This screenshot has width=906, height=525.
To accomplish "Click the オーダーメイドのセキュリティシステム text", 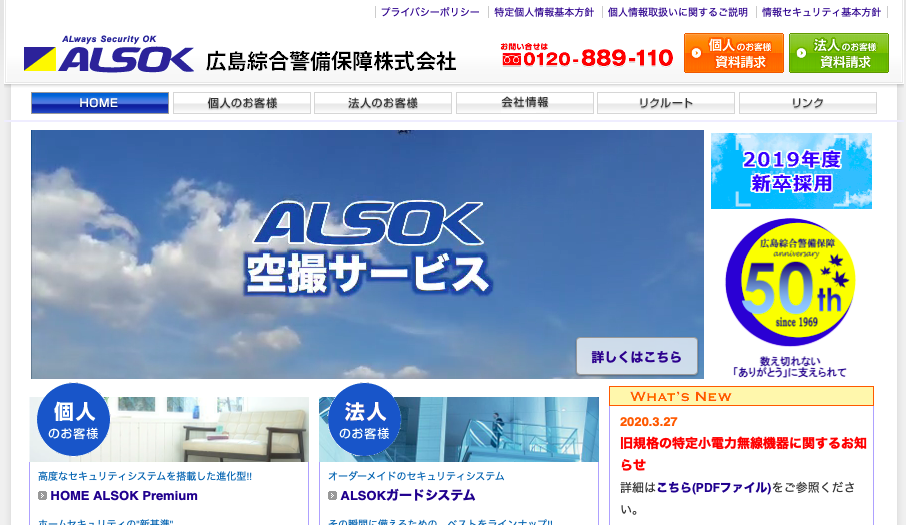I will tap(416, 476).
